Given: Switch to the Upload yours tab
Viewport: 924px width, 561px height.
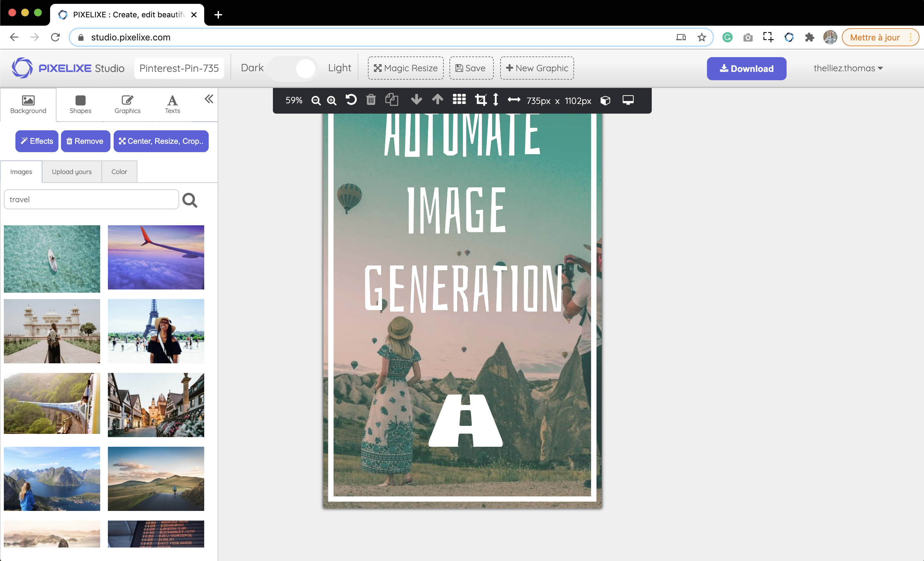Looking at the screenshot, I should (72, 172).
